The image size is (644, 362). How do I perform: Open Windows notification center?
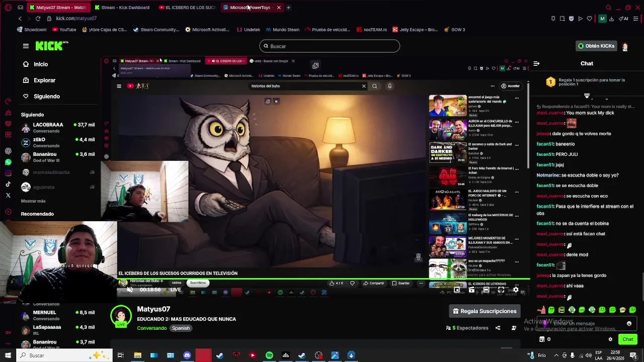633,355
